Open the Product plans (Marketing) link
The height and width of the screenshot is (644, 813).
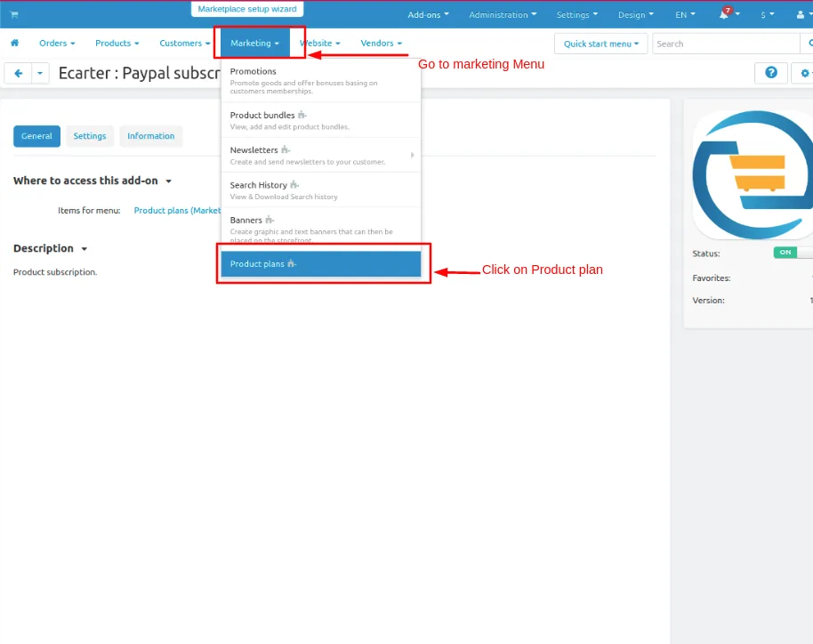pyautogui.click(x=177, y=210)
